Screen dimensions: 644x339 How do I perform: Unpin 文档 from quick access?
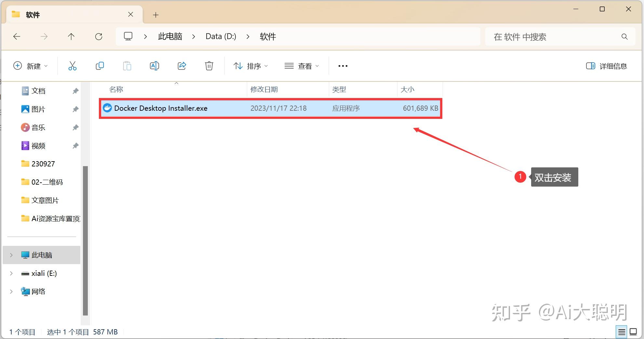pyautogui.click(x=75, y=91)
